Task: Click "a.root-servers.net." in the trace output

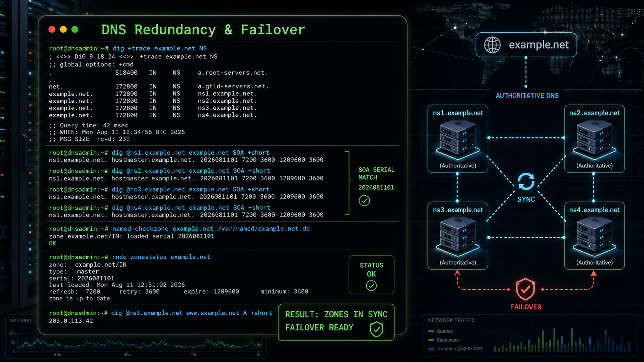Action: click(233, 73)
